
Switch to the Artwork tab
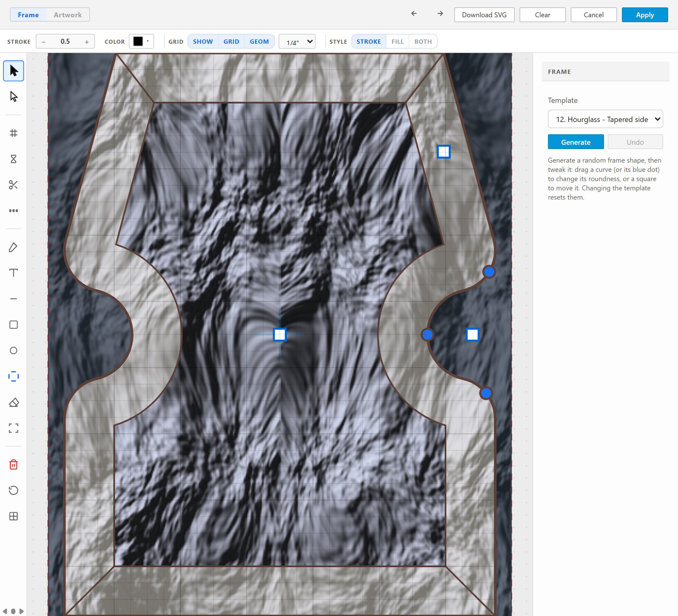click(68, 15)
